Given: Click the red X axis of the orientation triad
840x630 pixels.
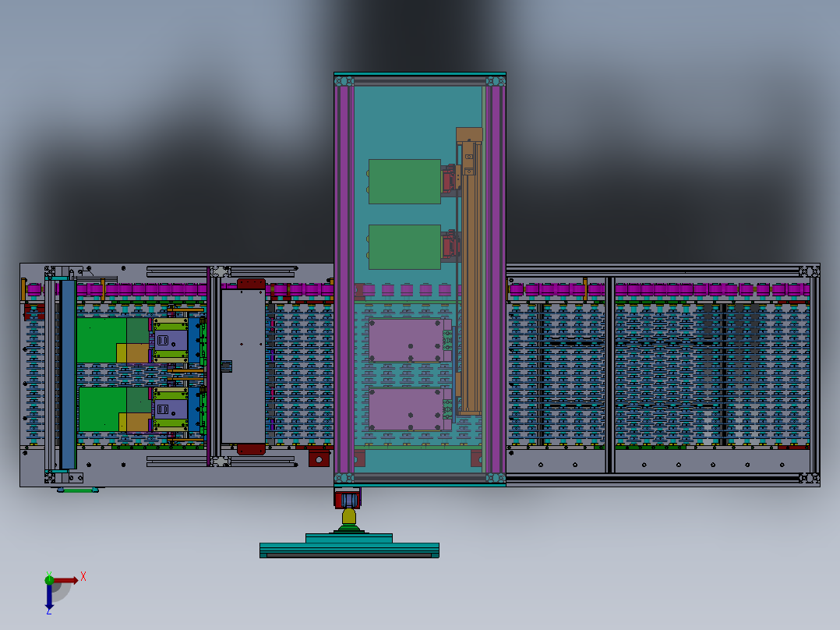Looking at the screenshot, I should [x=65, y=580].
